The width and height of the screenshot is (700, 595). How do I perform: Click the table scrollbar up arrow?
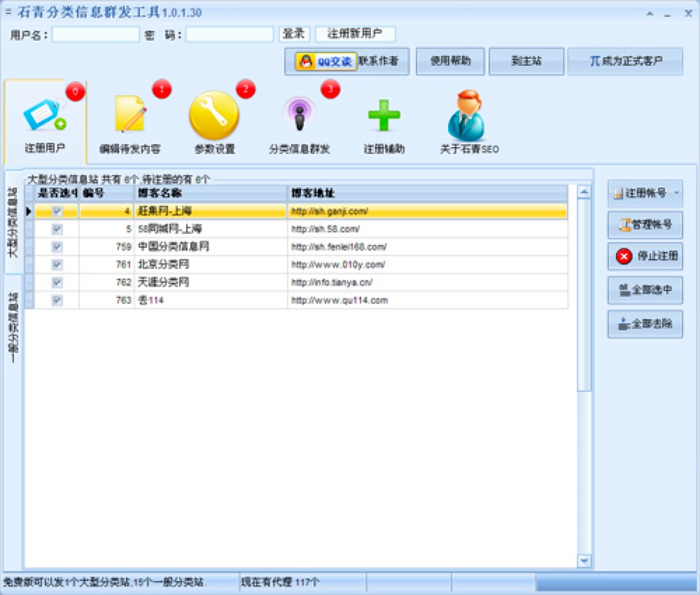click(x=584, y=192)
